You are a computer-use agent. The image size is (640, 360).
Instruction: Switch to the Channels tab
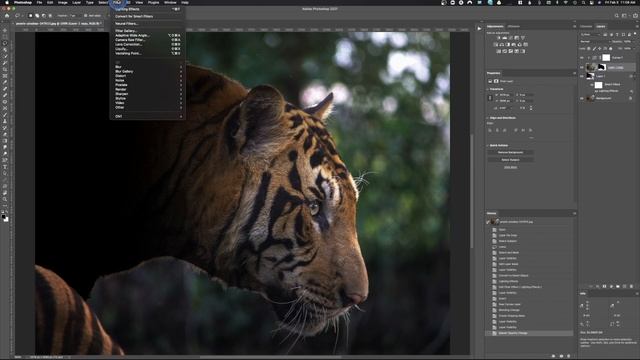click(x=586, y=27)
